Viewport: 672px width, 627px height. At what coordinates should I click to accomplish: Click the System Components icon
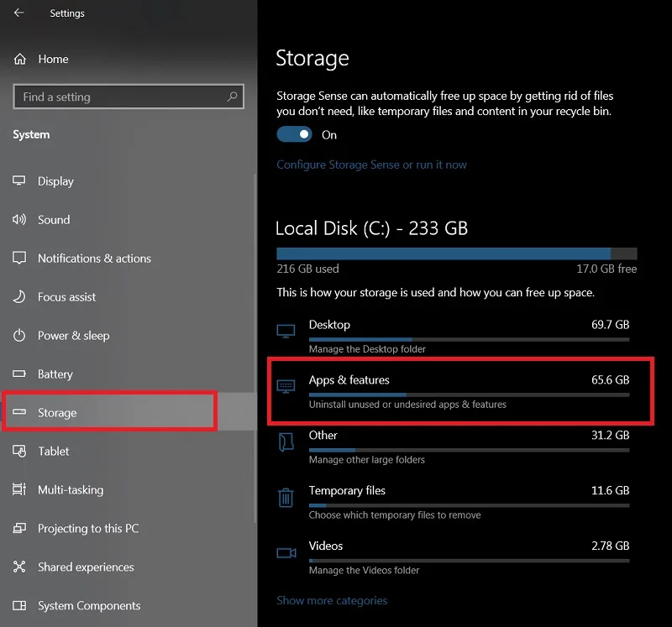pos(19,605)
